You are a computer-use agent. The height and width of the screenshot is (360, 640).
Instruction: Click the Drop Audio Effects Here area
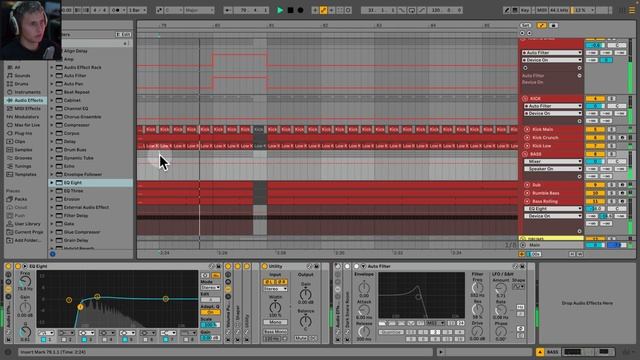coord(587,303)
